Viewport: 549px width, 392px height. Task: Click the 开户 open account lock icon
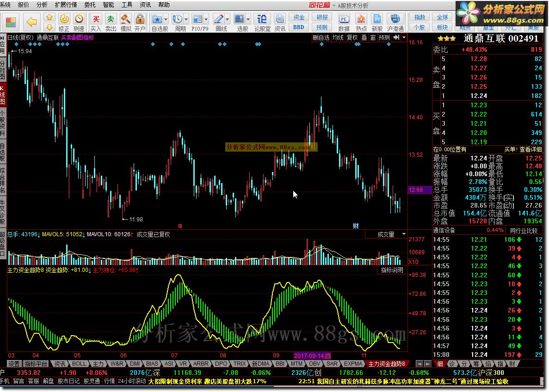coord(140,22)
